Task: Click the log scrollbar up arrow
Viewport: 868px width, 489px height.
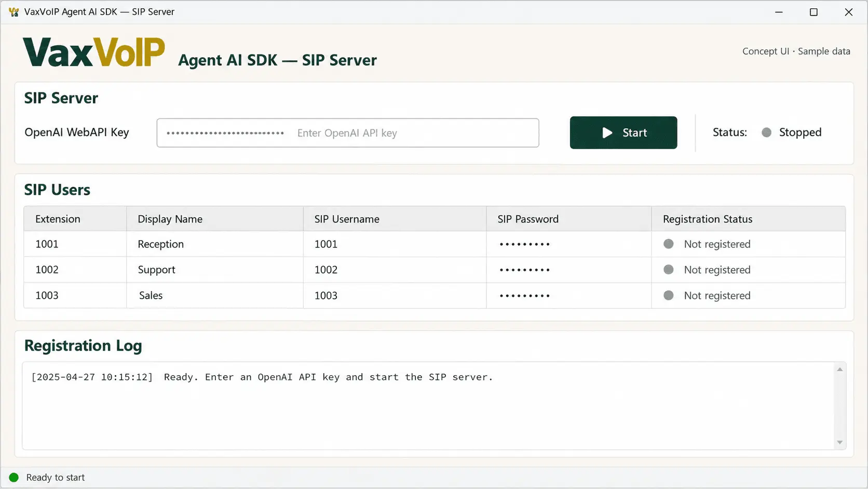Action: pos(839,369)
